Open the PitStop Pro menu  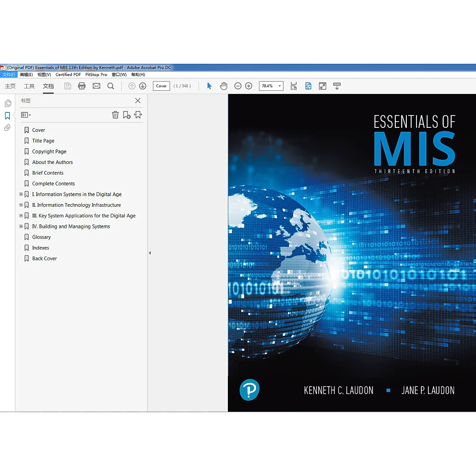[x=96, y=74]
